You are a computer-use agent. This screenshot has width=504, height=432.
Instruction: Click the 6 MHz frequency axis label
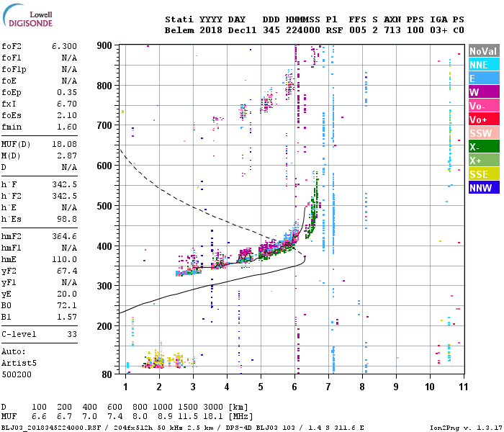(294, 387)
